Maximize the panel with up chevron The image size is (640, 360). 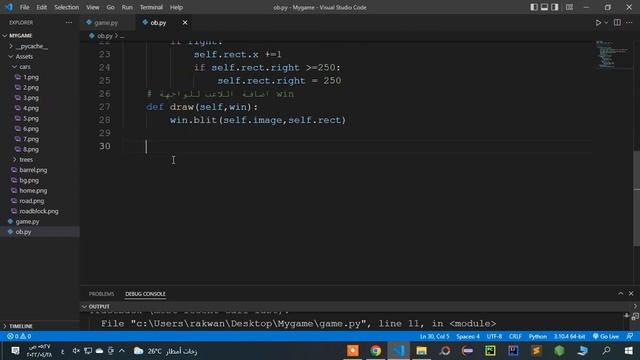(x=620, y=293)
